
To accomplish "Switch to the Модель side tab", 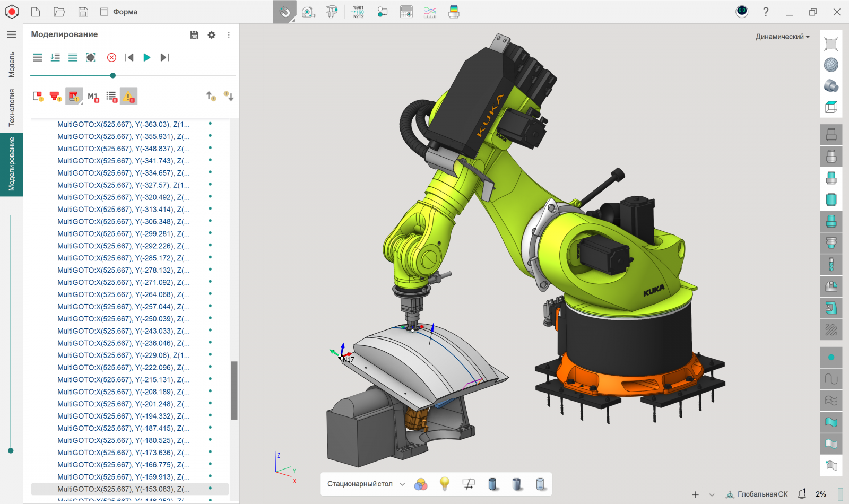I will [x=12, y=64].
